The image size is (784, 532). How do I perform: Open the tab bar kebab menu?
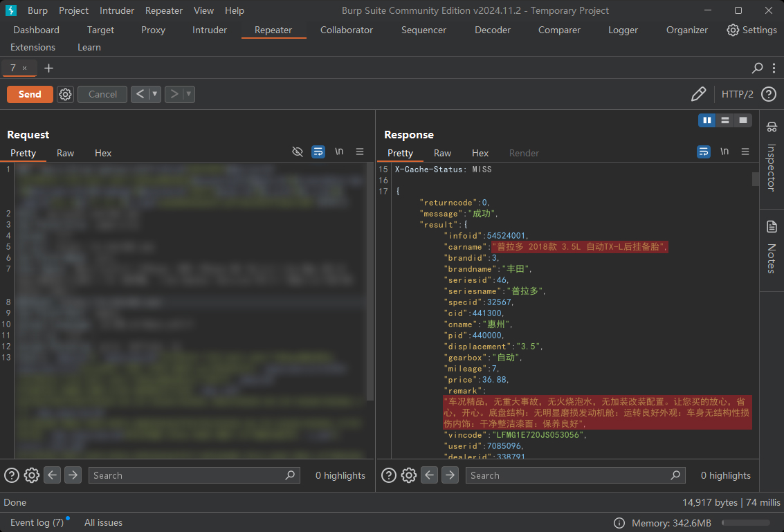[774, 68]
